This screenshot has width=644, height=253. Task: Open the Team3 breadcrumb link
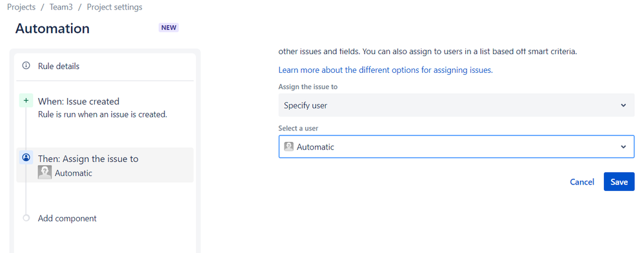(x=61, y=7)
